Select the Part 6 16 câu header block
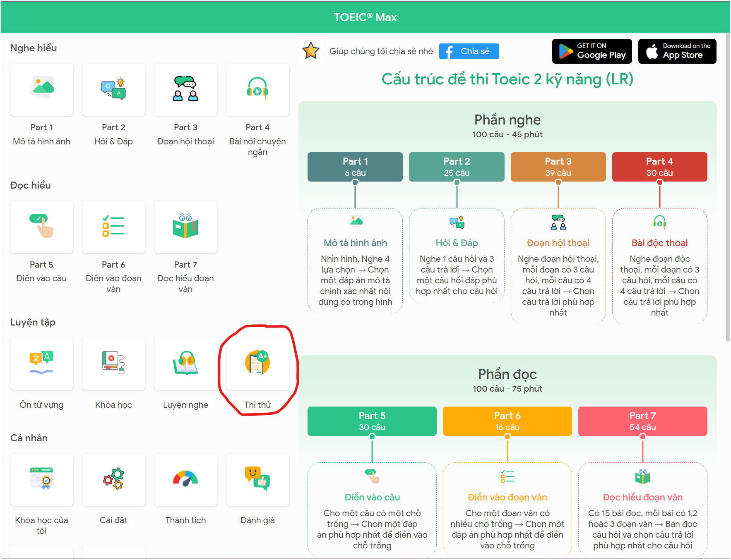731x560 pixels. pyautogui.click(x=507, y=421)
